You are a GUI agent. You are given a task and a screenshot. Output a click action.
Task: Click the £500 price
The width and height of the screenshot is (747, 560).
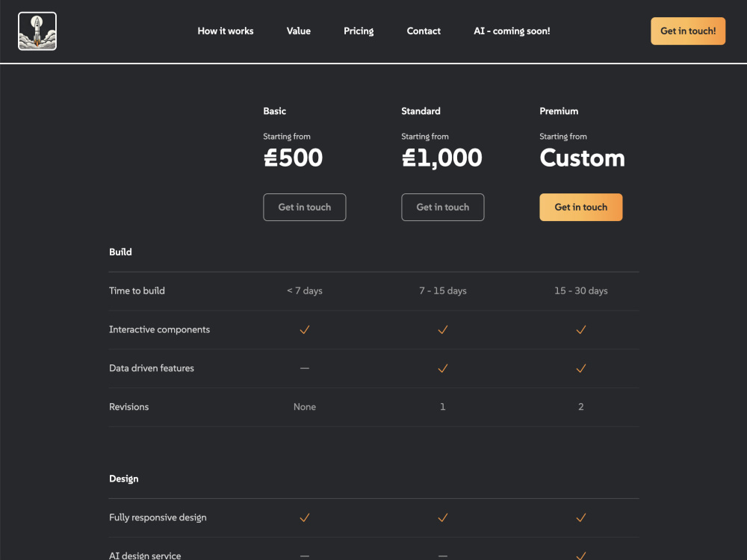coord(293,158)
